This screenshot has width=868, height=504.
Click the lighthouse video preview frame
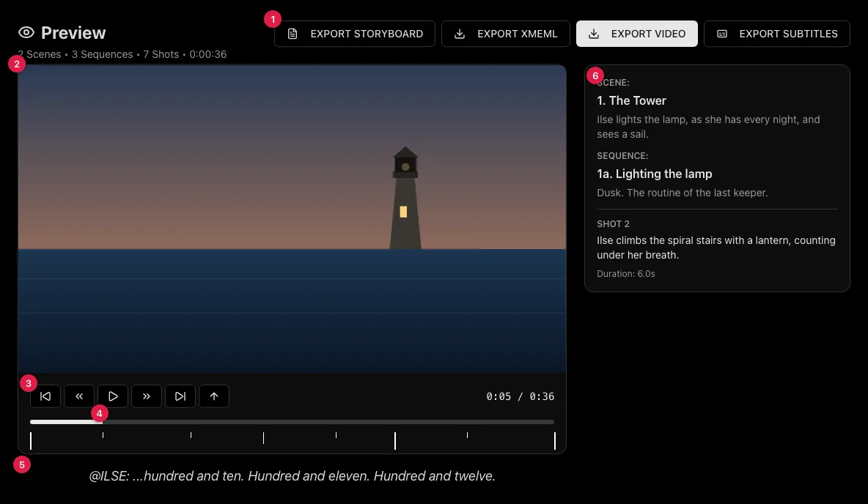tap(292, 219)
